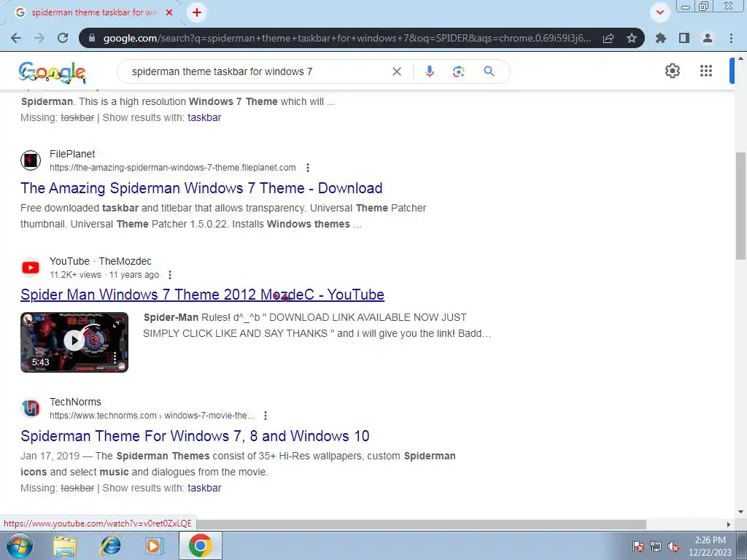
Task: Click the FilePlanet URL text
Action: (x=172, y=168)
